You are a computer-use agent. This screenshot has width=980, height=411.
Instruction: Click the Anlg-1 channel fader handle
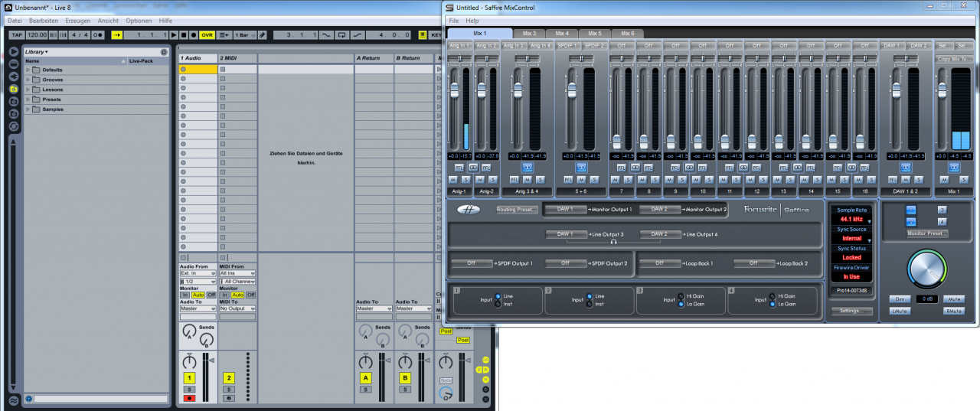[454, 90]
